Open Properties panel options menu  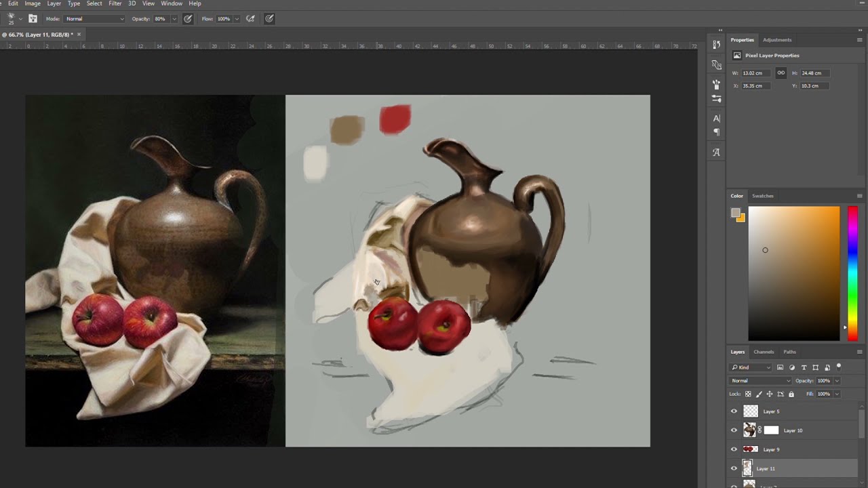coord(860,40)
